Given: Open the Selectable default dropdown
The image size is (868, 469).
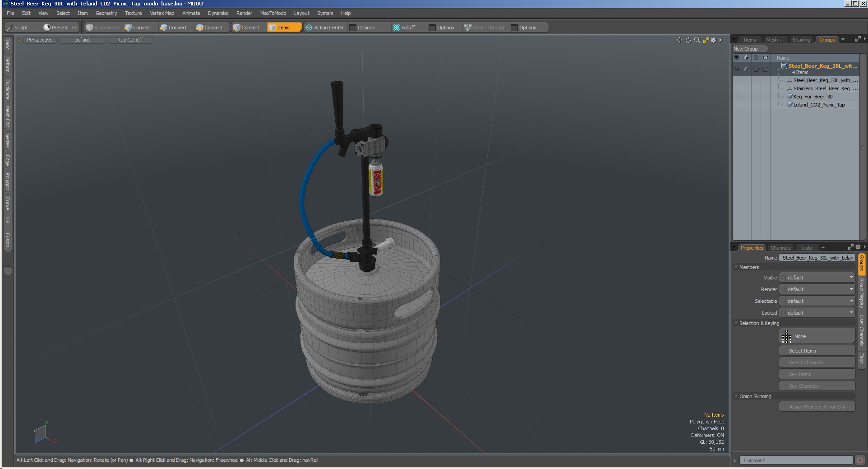Looking at the screenshot, I should (x=820, y=301).
